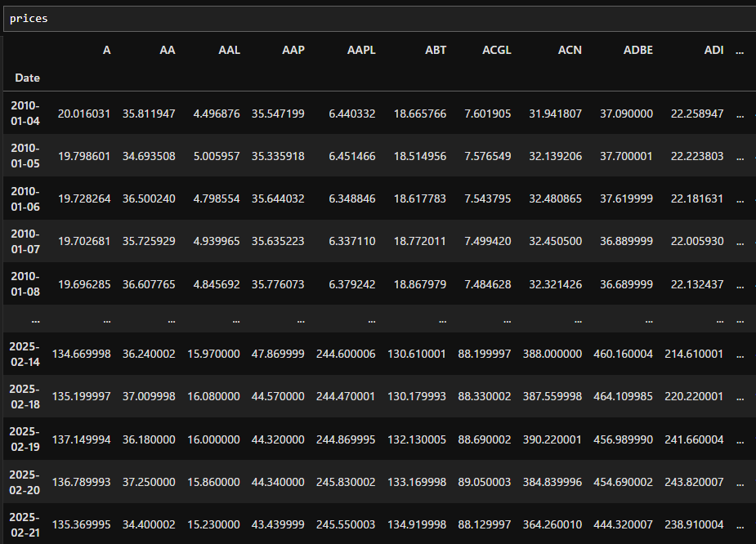This screenshot has width=756, height=544.
Task: Click AAPL value 6.440332
Action: click(352, 114)
